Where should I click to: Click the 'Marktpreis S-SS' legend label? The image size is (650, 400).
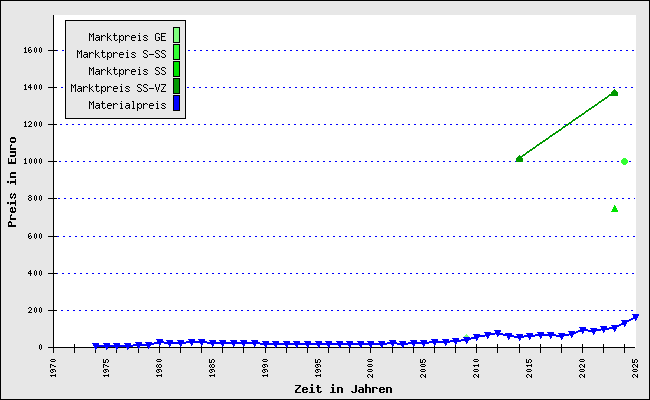(121, 54)
